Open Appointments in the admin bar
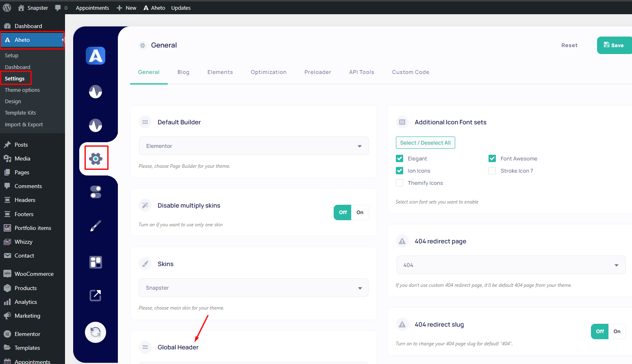The width and height of the screenshot is (632, 364). pos(92,8)
